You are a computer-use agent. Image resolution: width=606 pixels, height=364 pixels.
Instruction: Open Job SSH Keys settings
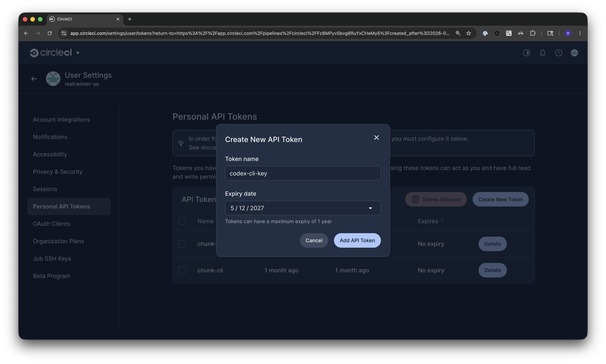(x=52, y=259)
